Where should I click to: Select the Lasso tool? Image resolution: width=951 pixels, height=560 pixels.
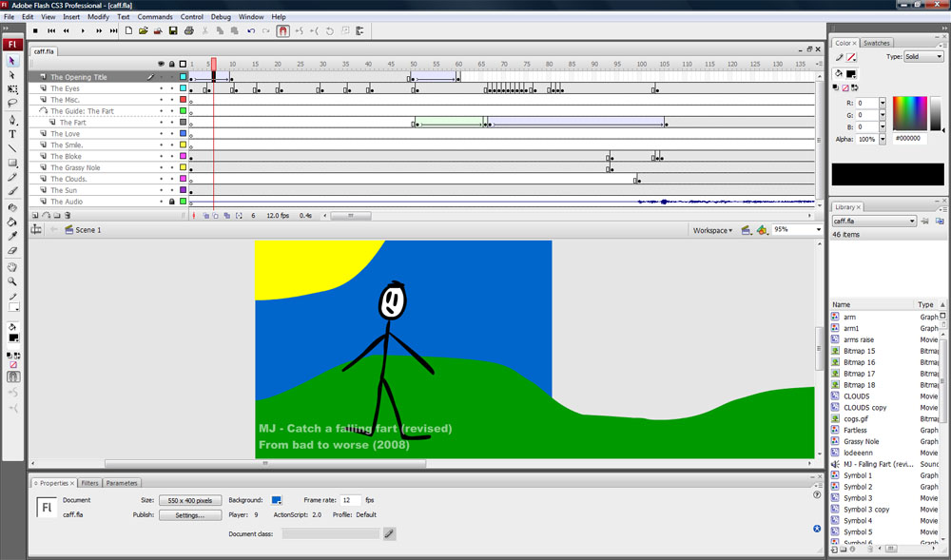[12, 103]
